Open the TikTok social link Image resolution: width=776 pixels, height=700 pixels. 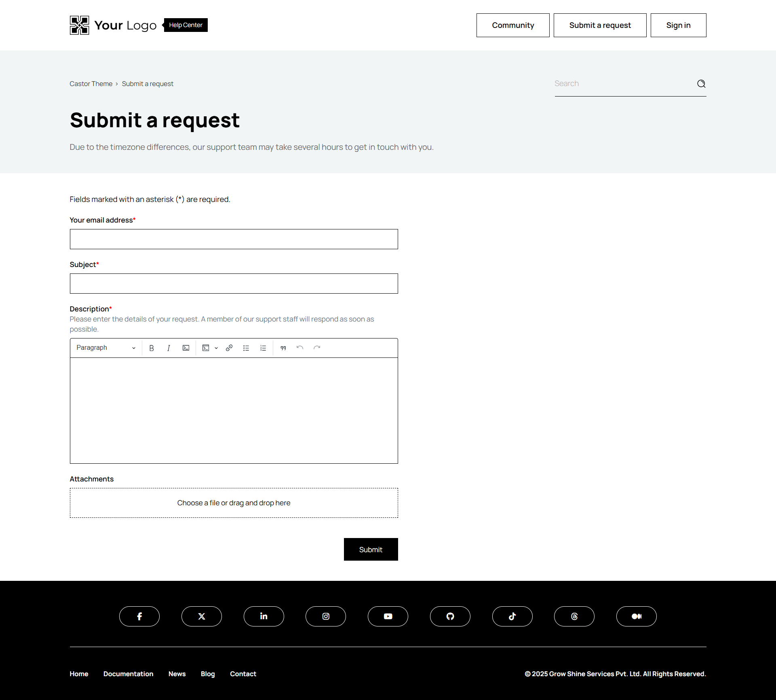512,616
